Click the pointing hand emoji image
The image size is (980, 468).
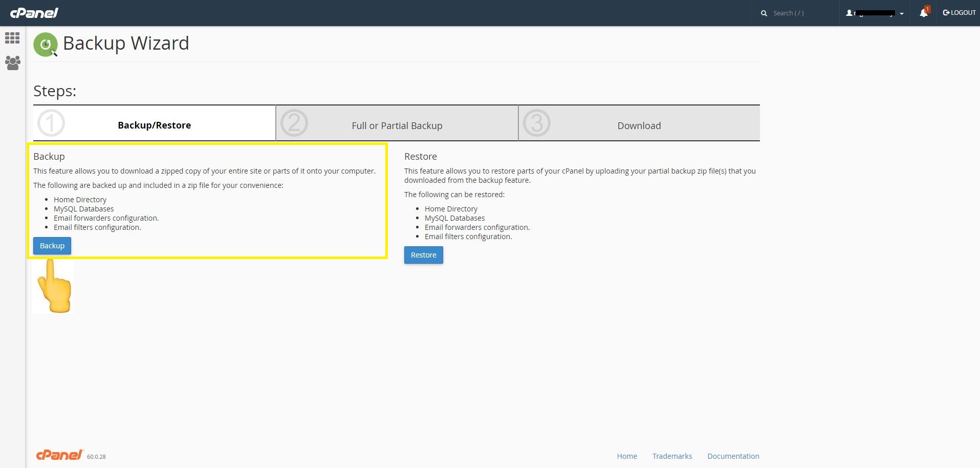click(x=53, y=286)
